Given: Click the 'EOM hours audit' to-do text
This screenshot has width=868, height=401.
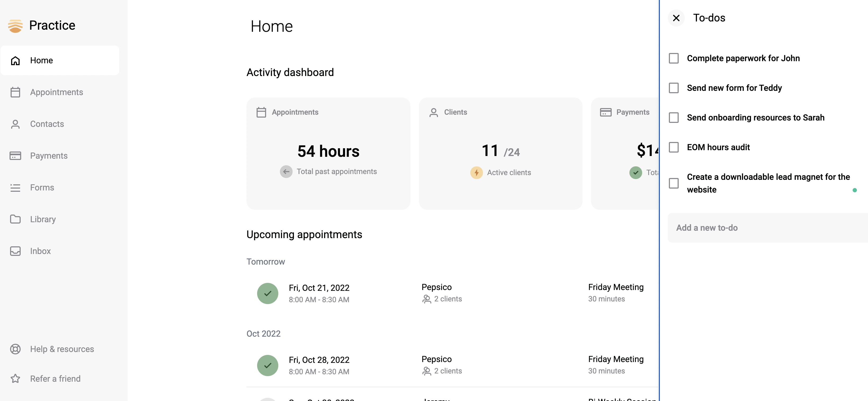Looking at the screenshot, I should (x=718, y=147).
